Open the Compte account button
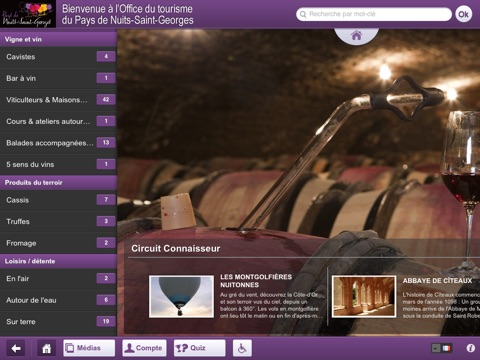Viewport: 480px width, 360px height. pos(144,348)
